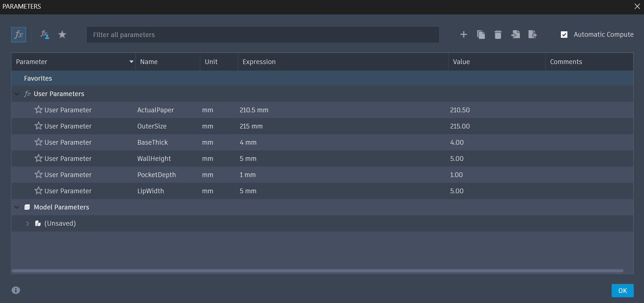Click the export parameters icon
644x303 pixels.
coord(532,35)
